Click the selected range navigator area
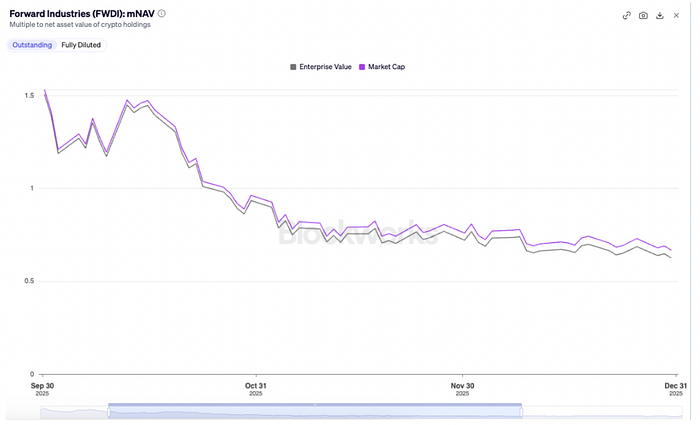700x425 pixels. tap(314, 411)
